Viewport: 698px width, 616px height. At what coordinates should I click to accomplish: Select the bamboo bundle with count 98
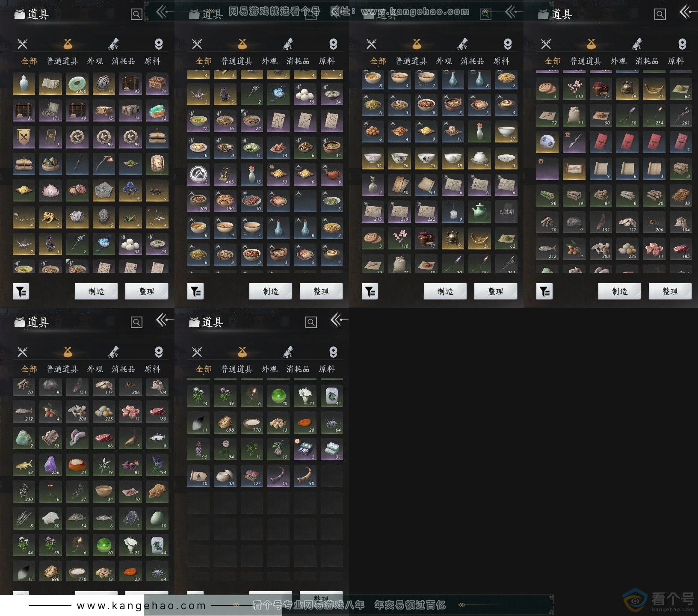pos(547,195)
